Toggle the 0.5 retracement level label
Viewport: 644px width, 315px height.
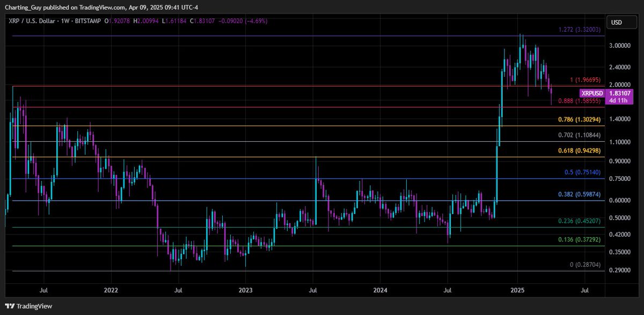tap(583, 172)
